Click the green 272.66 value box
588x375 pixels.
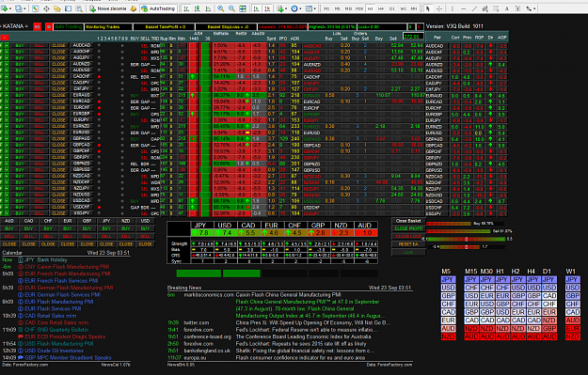[413, 37]
